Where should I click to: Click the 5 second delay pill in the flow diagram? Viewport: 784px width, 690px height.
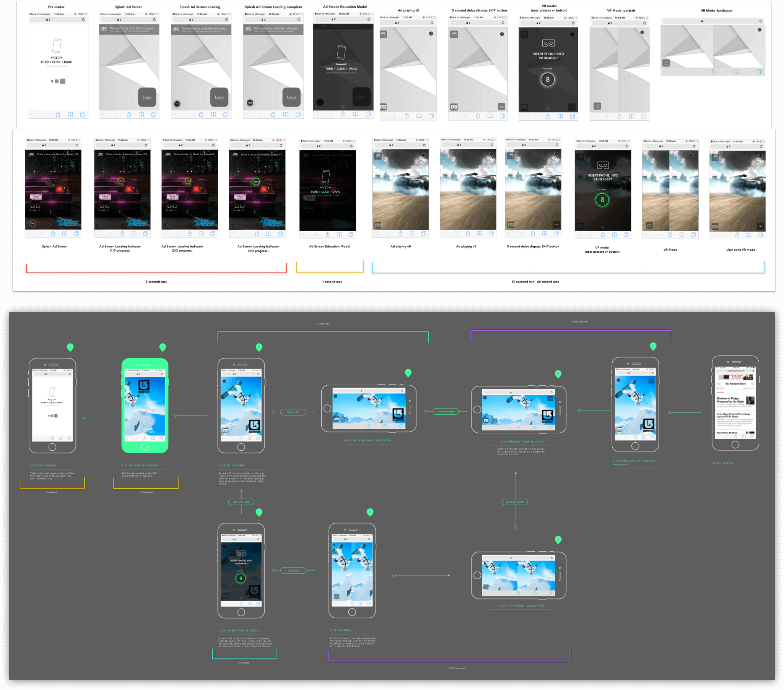446,412
